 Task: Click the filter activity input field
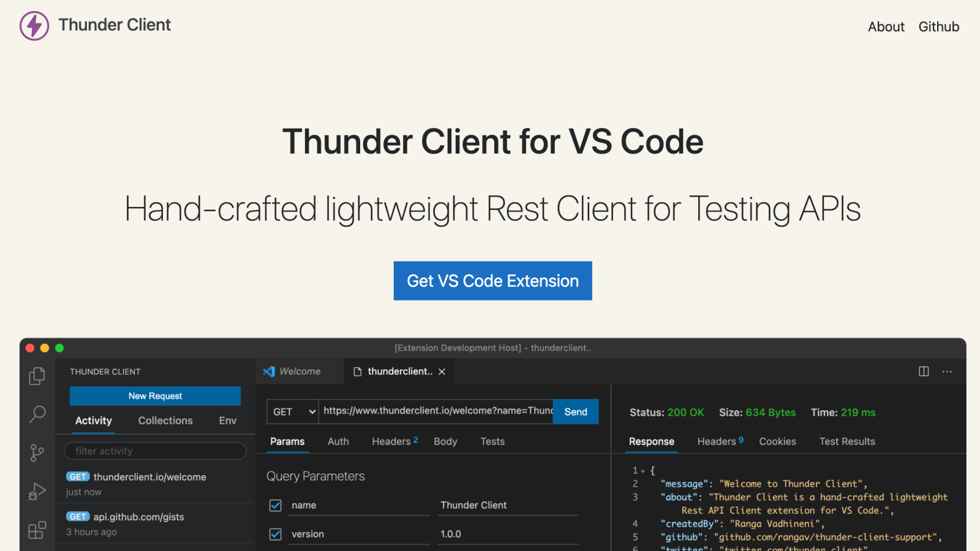click(x=155, y=451)
